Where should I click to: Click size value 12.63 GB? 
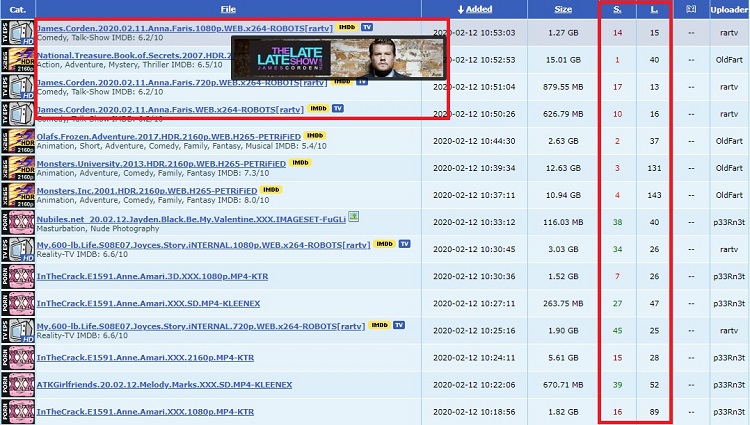[563, 168]
